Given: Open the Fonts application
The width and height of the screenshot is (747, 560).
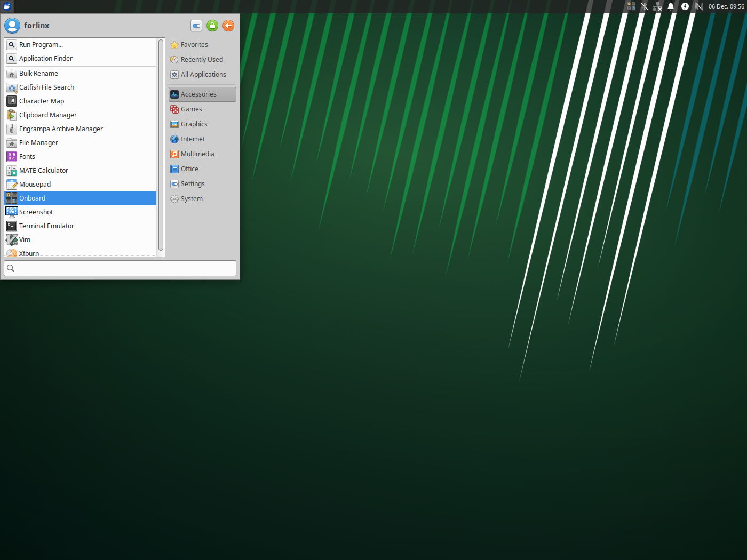Looking at the screenshot, I should coord(81,157).
